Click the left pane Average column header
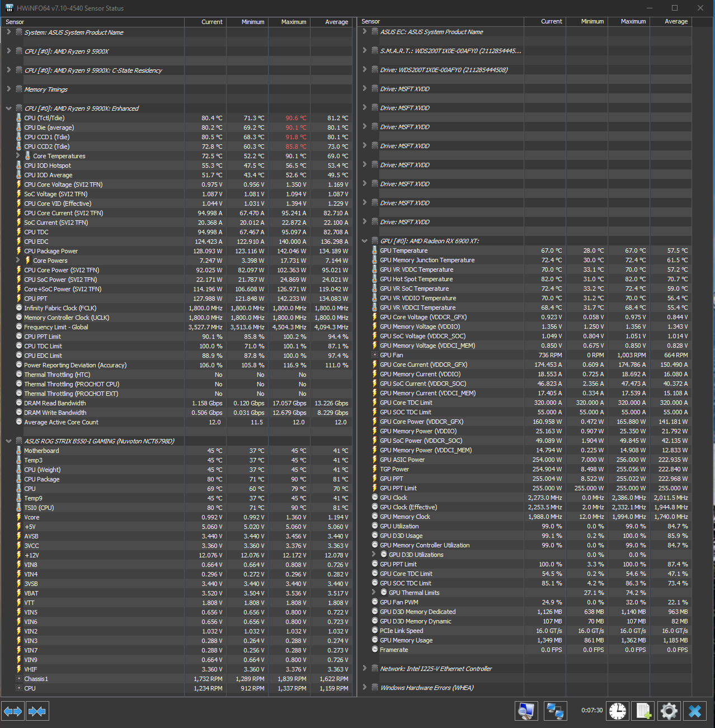Image resolution: width=715 pixels, height=728 pixels. coord(331,22)
